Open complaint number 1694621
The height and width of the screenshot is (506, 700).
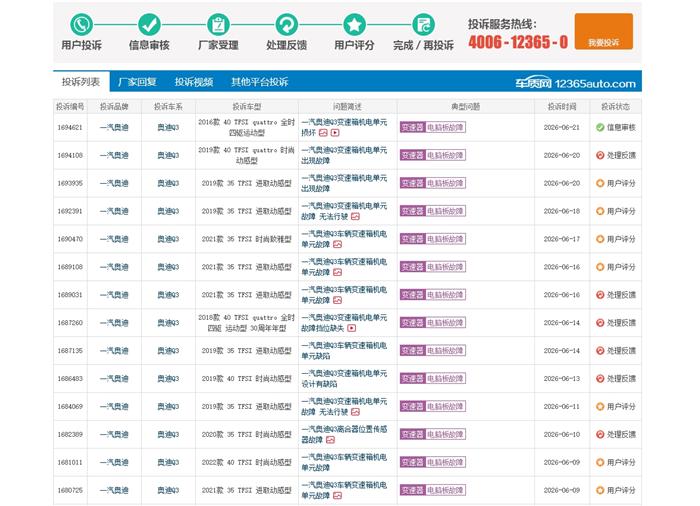[70, 127]
